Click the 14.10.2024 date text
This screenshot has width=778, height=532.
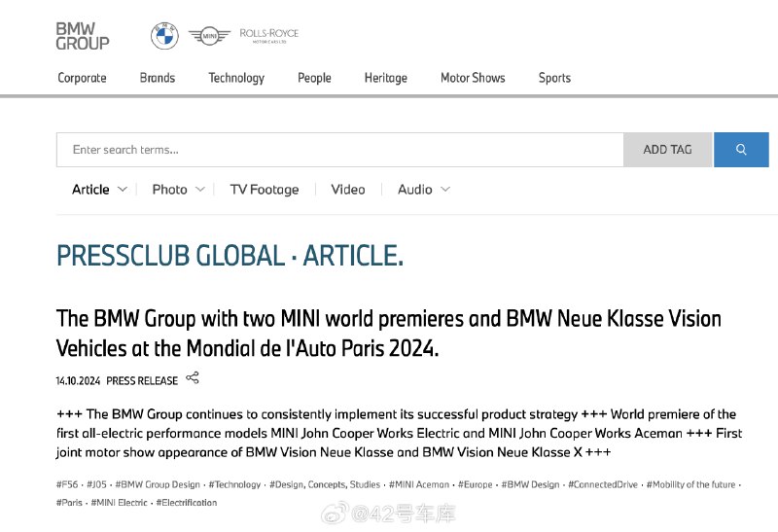(78, 380)
